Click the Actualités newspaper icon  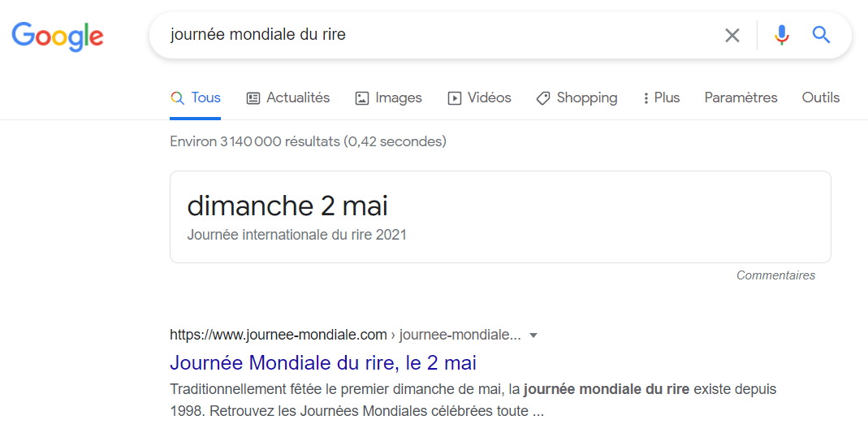(253, 98)
